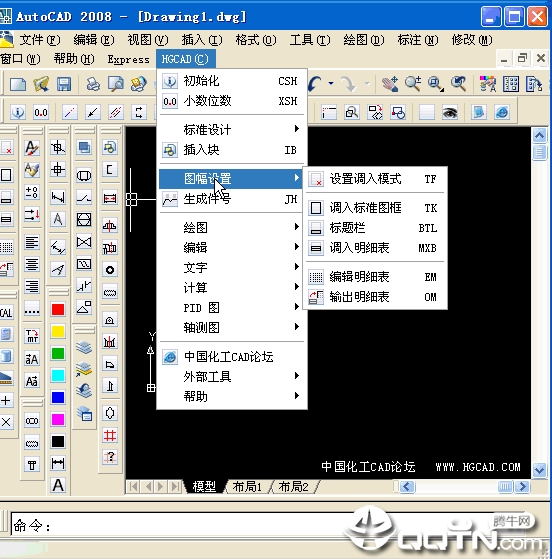This screenshot has width=552, height=559.
Task: Click the Publish globe icon
Action: click(139, 84)
